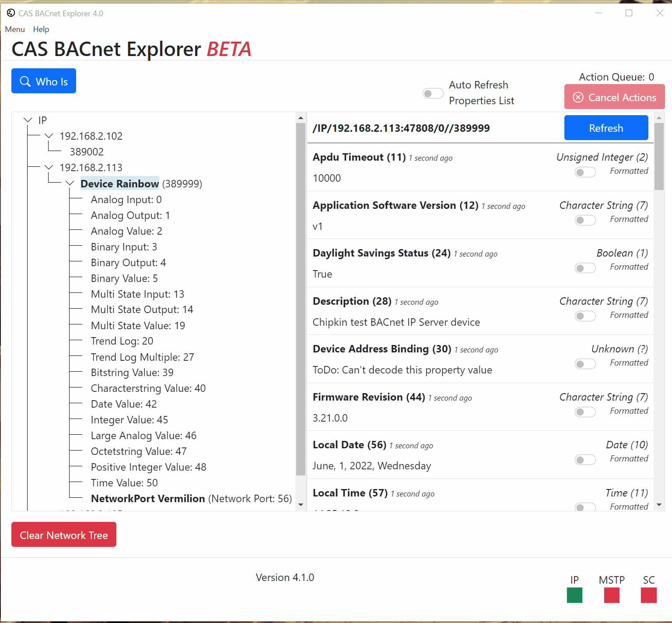Click Description value Chipkin test BACnet text
Image resolution: width=672 pixels, height=623 pixels.
pyautogui.click(x=396, y=322)
